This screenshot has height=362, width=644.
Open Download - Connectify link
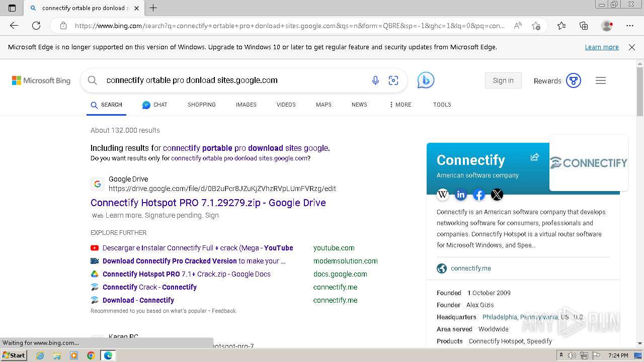click(138, 300)
